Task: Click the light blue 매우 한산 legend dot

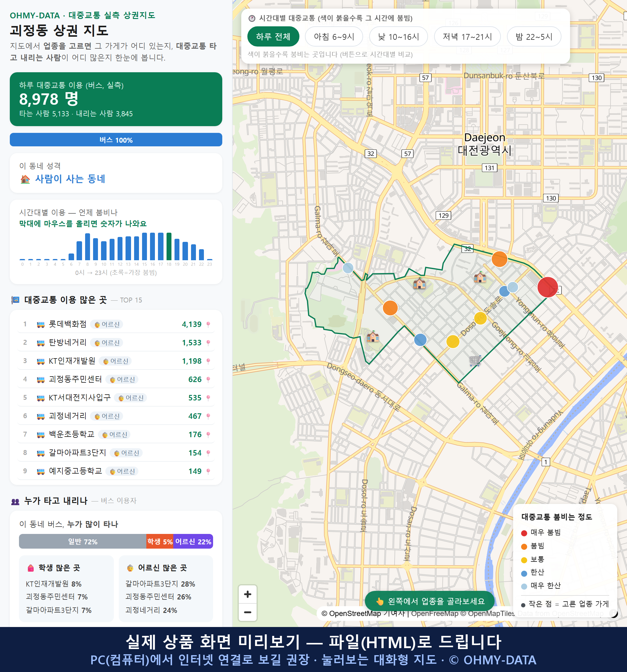Action: 524,587
